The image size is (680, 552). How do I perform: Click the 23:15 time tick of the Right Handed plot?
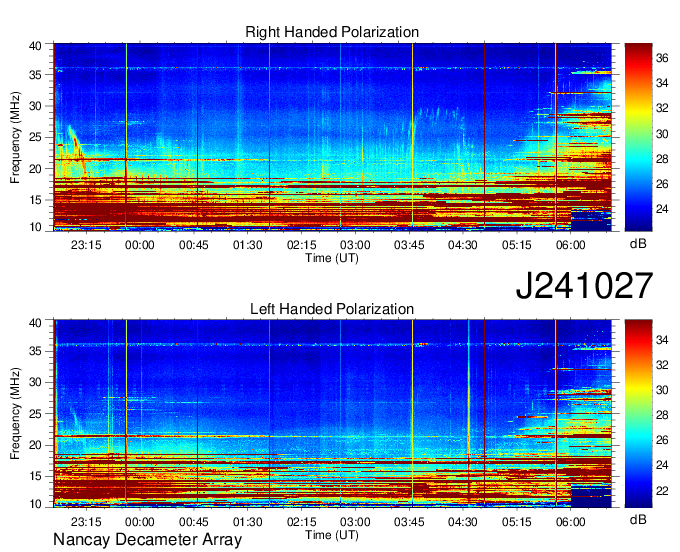tap(86, 245)
